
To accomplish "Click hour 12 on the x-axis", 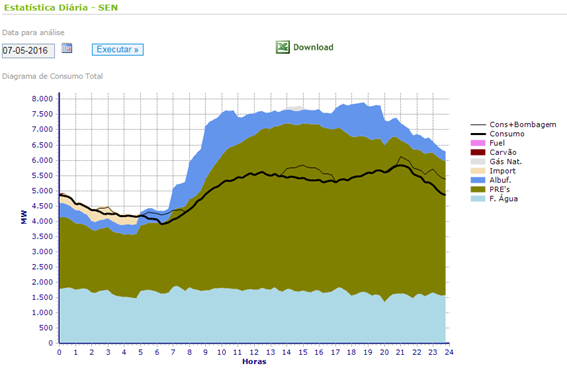I will click(254, 352).
